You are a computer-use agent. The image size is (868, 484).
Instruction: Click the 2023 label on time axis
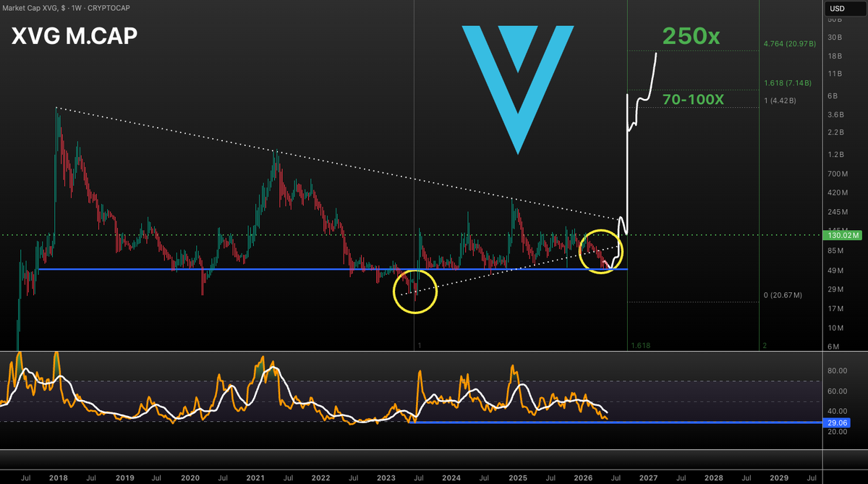pyautogui.click(x=386, y=478)
